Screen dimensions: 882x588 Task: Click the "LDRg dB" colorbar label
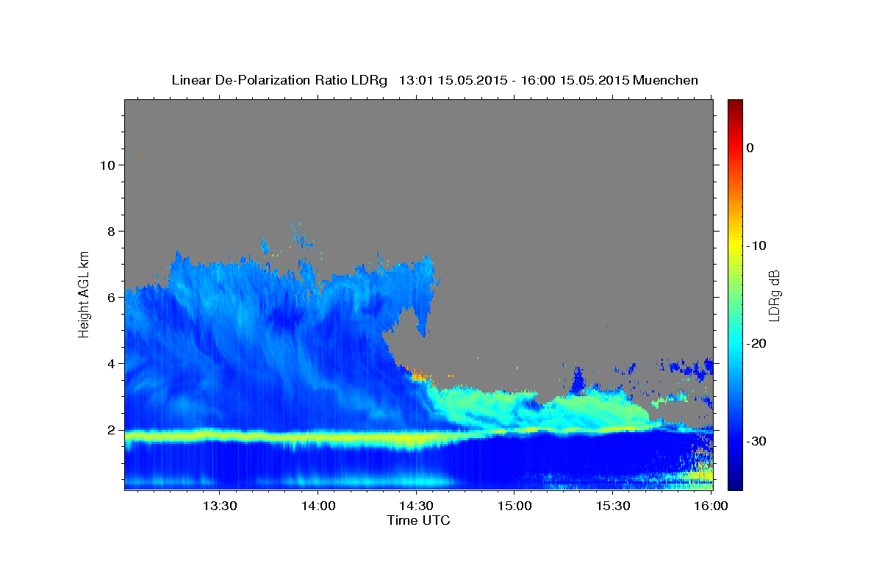click(x=773, y=295)
